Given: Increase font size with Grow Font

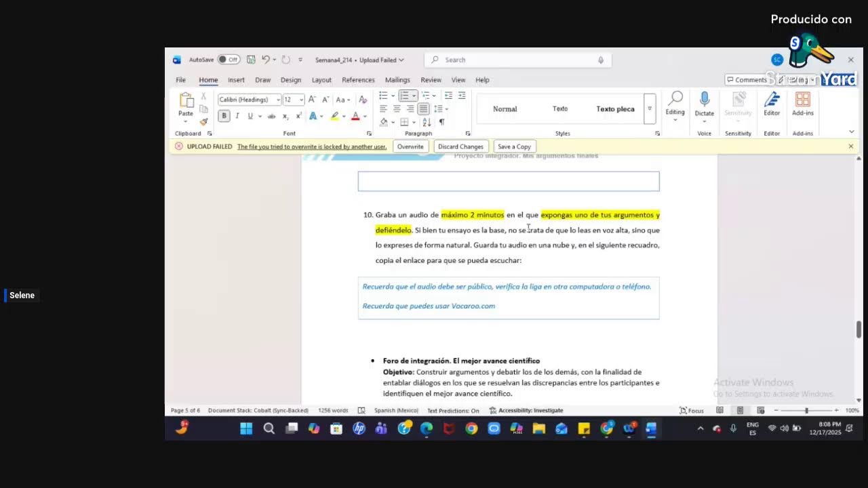Looking at the screenshot, I should 312,100.
